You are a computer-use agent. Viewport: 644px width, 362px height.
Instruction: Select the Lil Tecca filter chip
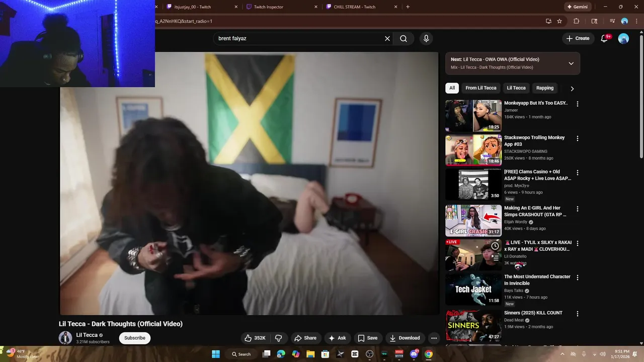point(516,88)
